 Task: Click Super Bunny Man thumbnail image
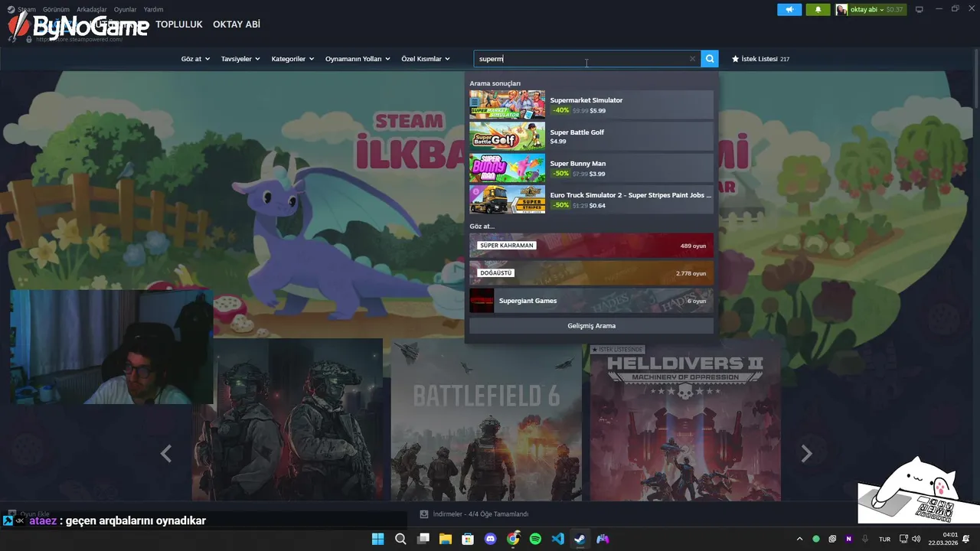click(507, 168)
